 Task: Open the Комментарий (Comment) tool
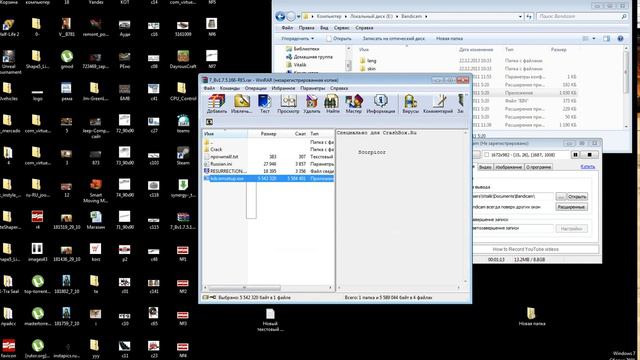438,104
